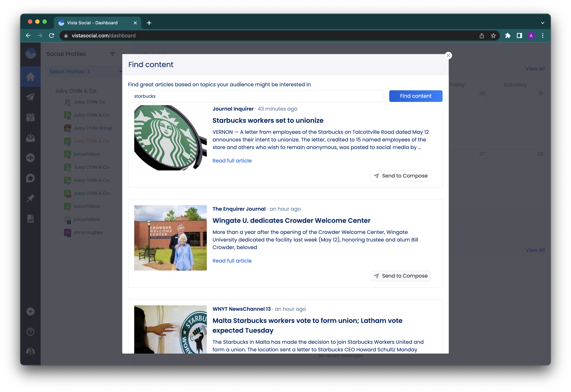Open the Inbox tray icon

tap(30, 138)
